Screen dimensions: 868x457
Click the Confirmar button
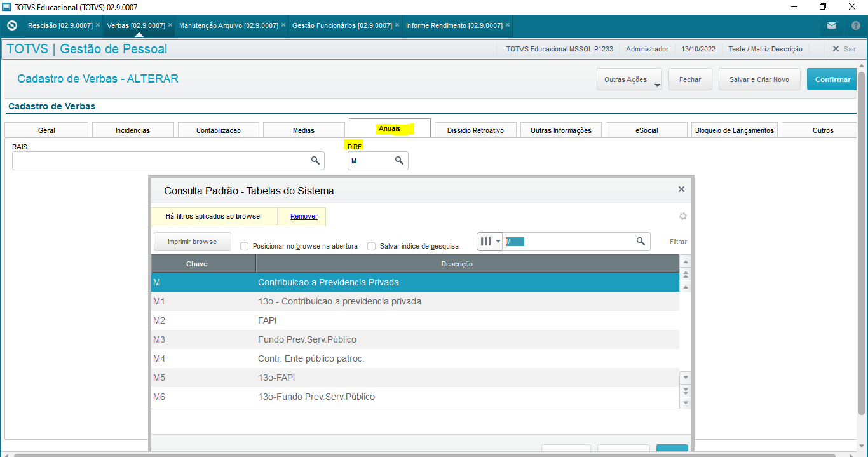tap(832, 79)
